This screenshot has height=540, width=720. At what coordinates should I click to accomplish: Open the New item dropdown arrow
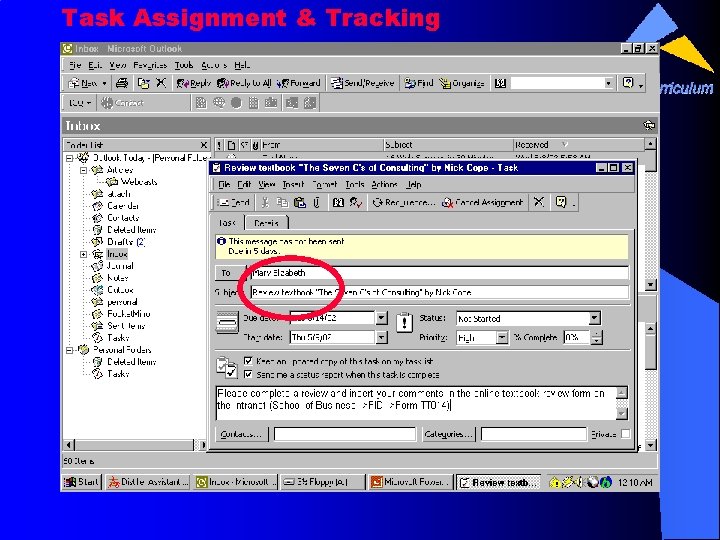pyautogui.click(x=105, y=83)
